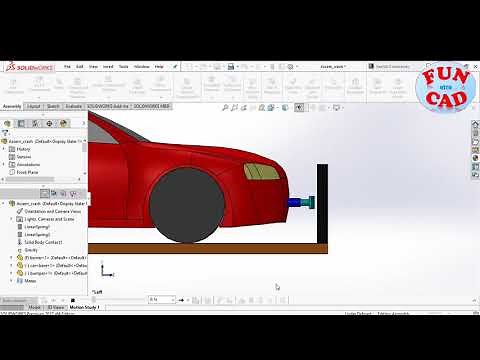Screen dimensions: 480x360
Task: Open the View menu
Action: [x=93, y=67]
